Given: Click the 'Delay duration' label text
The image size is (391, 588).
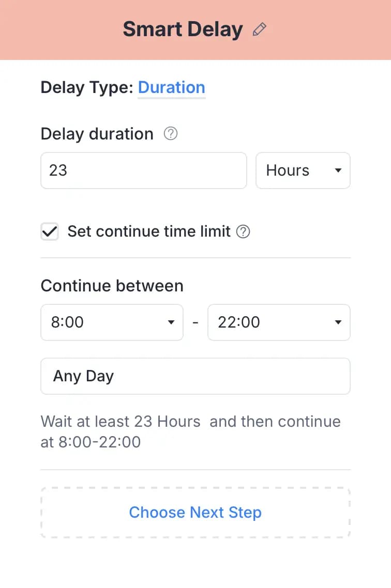Looking at the screenshot, I should (97, 134).
